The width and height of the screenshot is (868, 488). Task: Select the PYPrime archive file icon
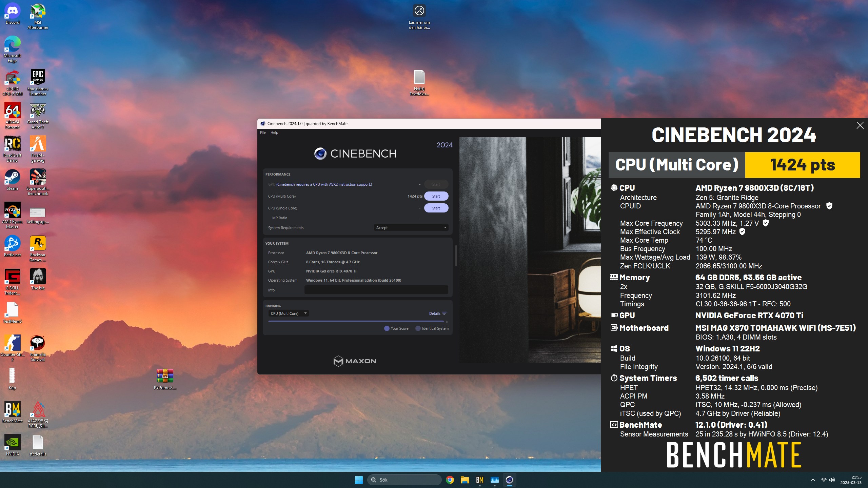coord(165,379)
